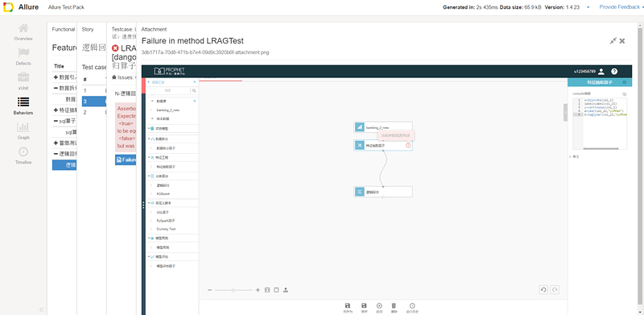Image resolution: width=644 pixels, height=315 pixels.
Task: Open the Failure attachment button
Action: [x=126, y=160]
